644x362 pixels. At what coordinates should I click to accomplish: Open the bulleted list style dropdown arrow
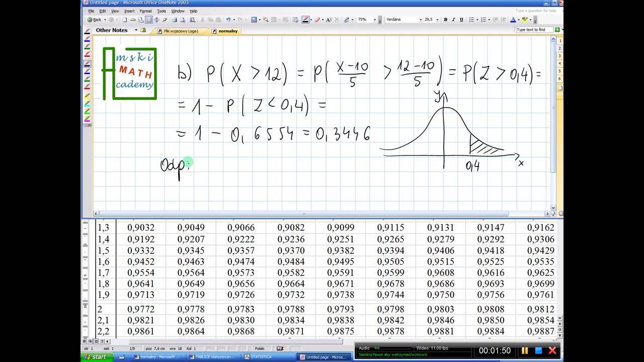477,20
